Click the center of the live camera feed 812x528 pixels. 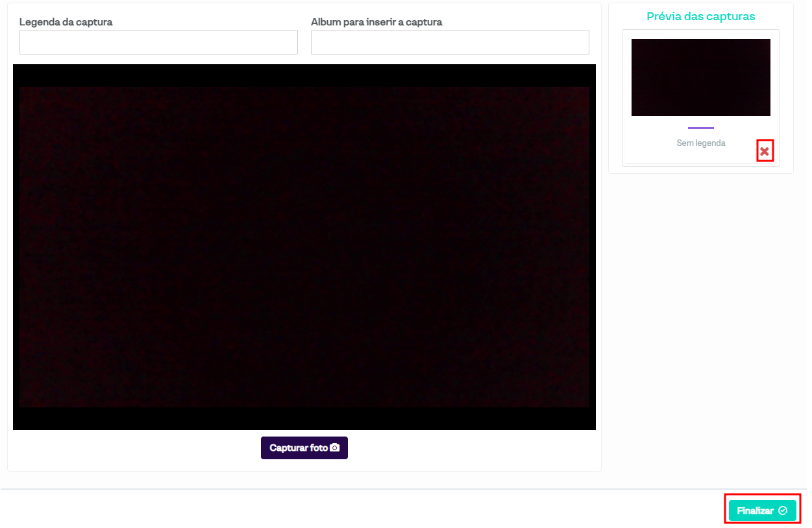pos(304,247)
